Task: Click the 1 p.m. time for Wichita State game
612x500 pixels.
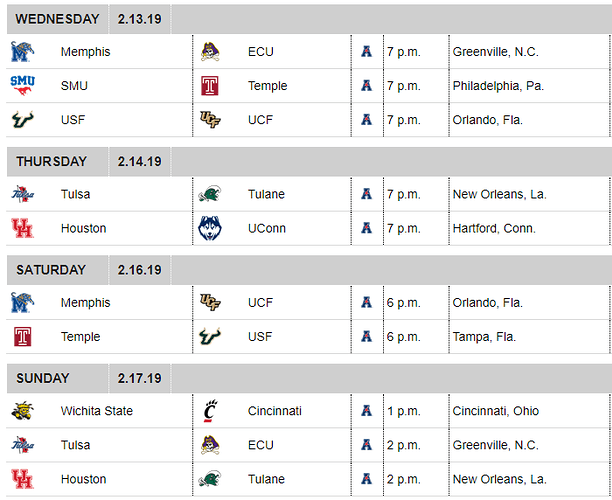Action: (404, 411)
